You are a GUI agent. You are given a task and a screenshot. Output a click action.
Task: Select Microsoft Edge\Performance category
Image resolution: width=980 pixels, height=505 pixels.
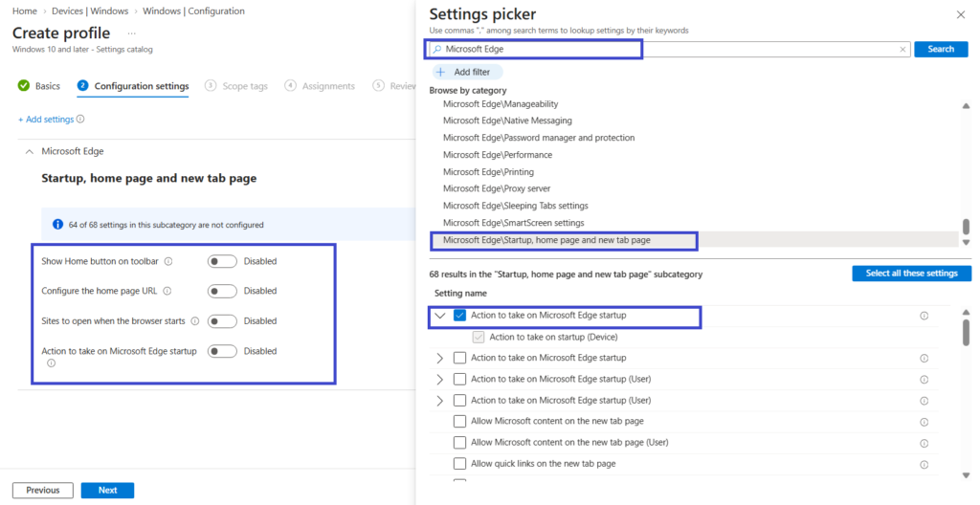coord(498,154)
